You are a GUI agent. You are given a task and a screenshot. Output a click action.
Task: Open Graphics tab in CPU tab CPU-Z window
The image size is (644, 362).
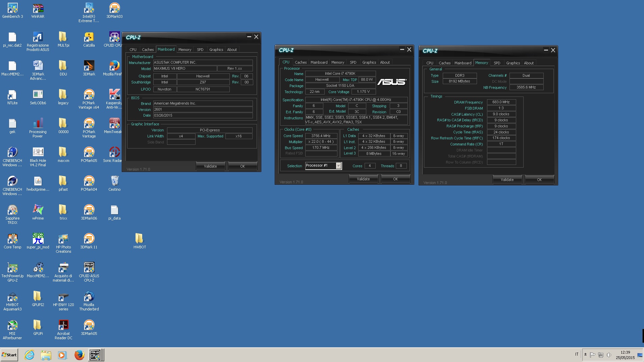(369, 62)
